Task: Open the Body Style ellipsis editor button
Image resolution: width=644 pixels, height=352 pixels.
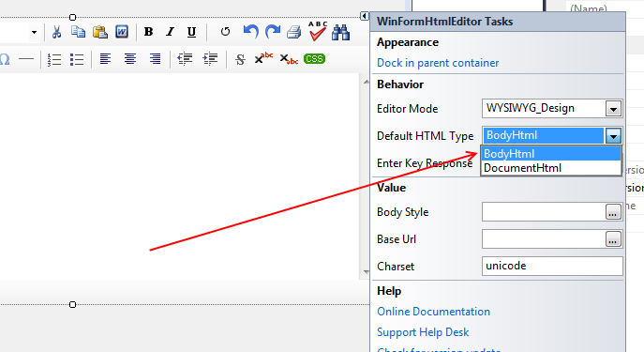Action: (613, 212)
